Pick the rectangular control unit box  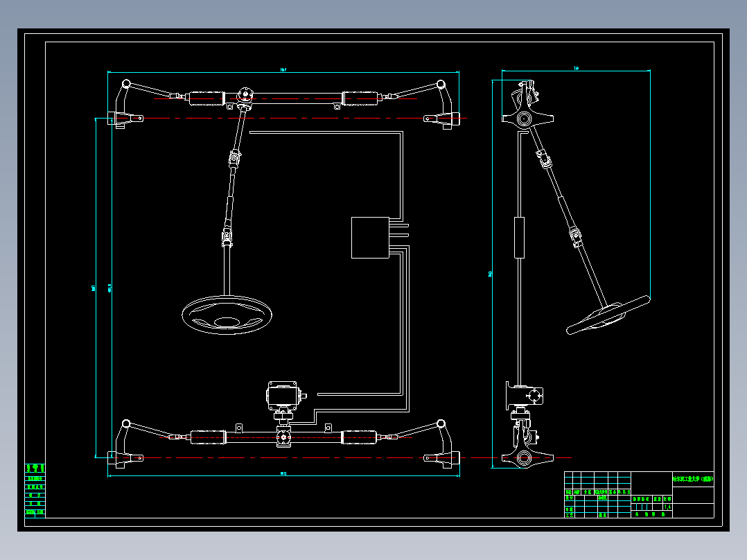click(370, 237)
